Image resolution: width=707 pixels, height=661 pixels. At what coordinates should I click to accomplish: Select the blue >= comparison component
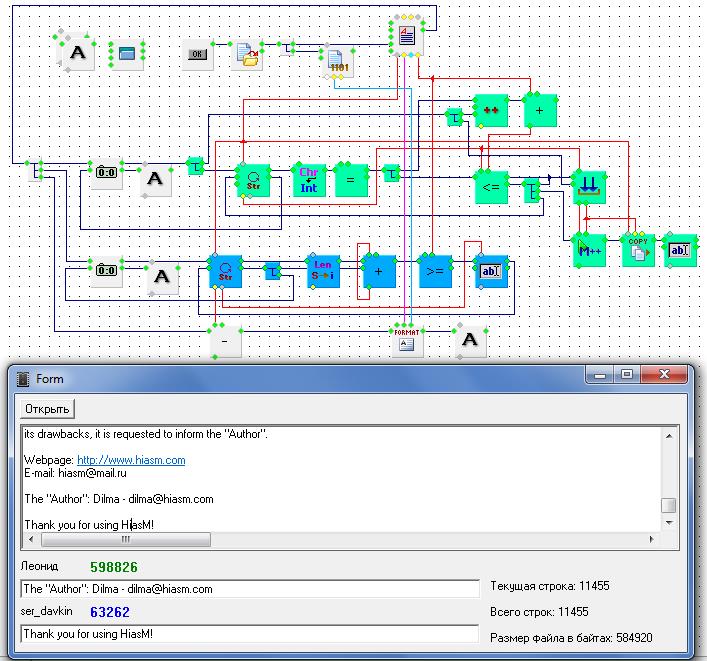point(435,272)
